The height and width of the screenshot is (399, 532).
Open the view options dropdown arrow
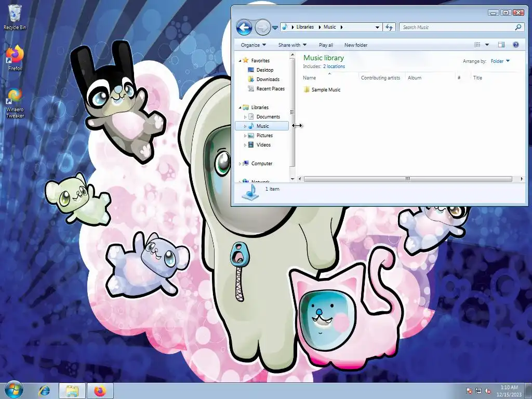tap(487, 45)
